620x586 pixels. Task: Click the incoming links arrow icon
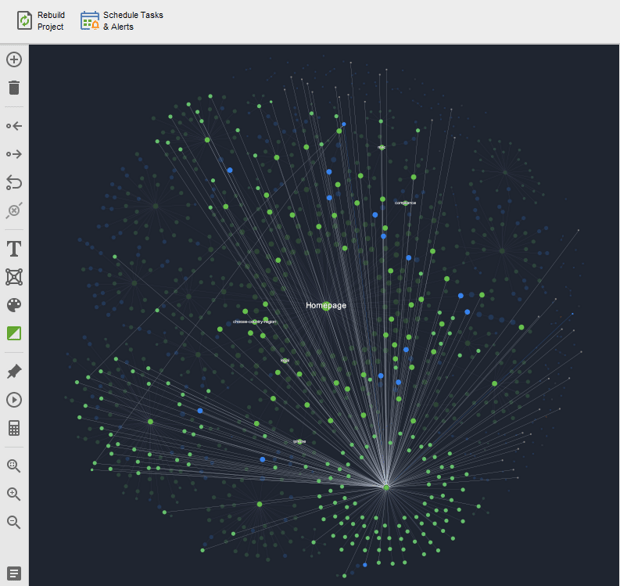click(x=14, y=126)
